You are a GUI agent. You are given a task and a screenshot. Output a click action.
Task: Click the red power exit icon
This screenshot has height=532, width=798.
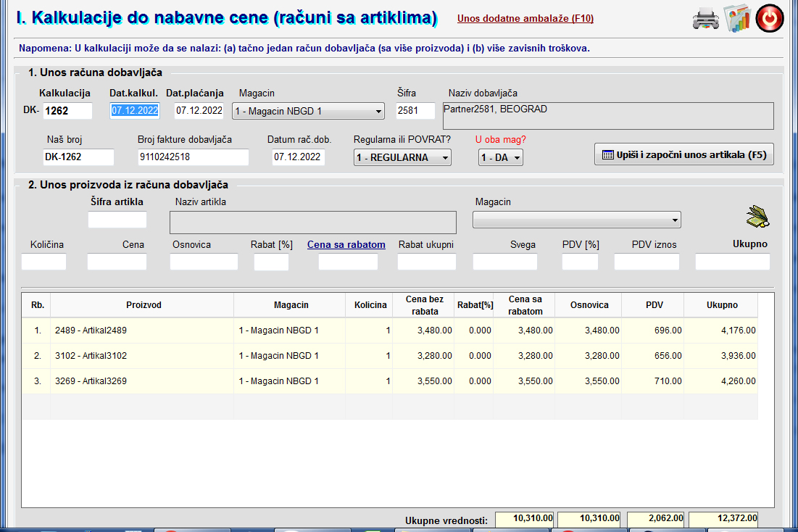pyautogui.click(x=770, y=18)
